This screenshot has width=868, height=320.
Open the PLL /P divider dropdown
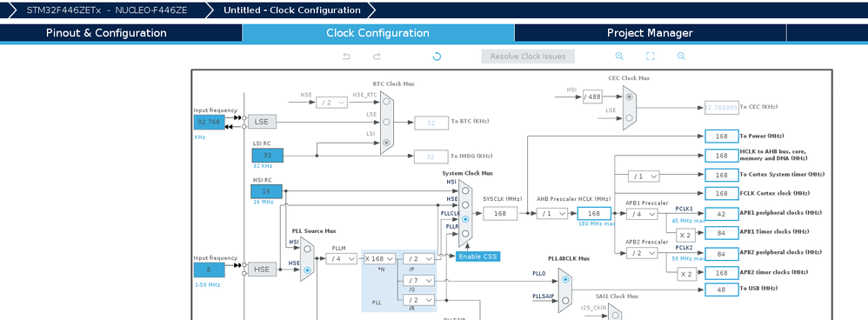point(418,258)
